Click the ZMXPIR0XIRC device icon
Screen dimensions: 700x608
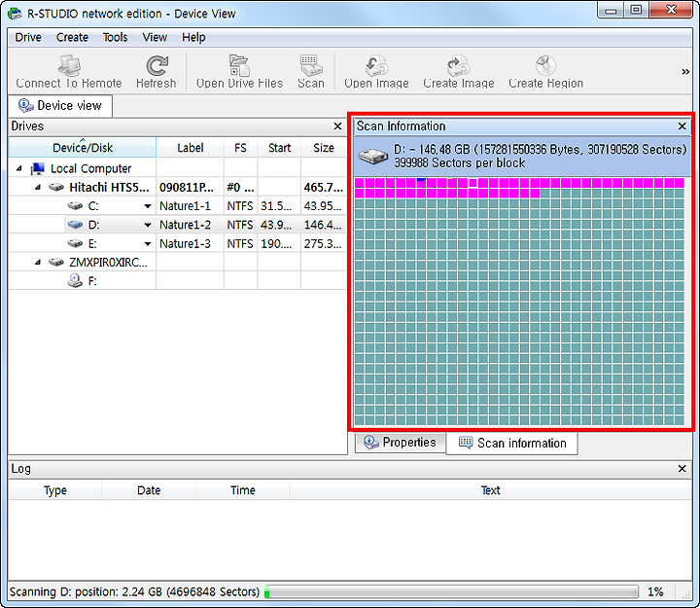tap(56, 263)
